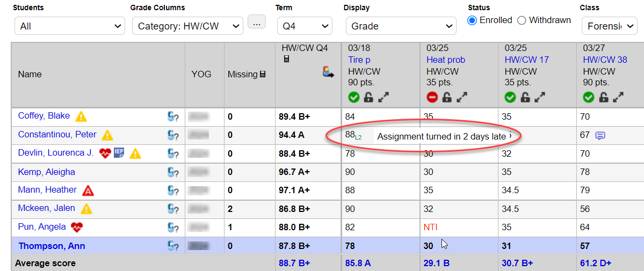Viewport: 644px width, 271px height.
Task: Click the red no-entry icon under Heat prob
Action: [432, 97]
